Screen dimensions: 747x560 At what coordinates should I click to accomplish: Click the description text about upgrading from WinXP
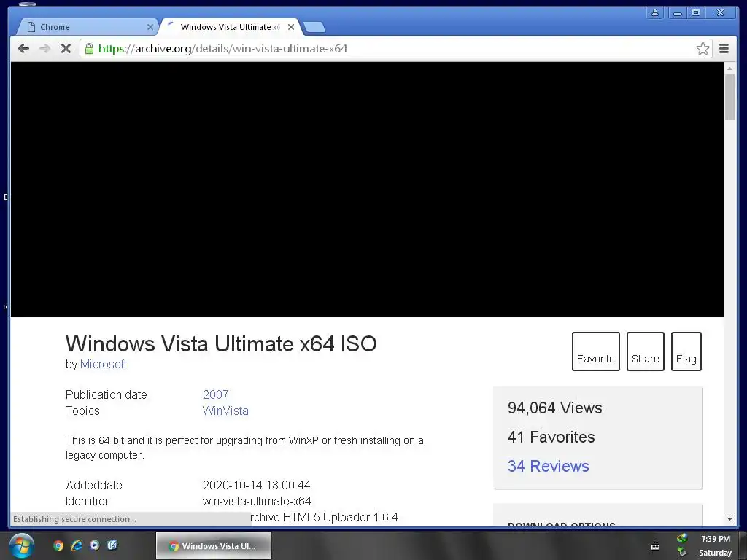click(x=244, y=448)
